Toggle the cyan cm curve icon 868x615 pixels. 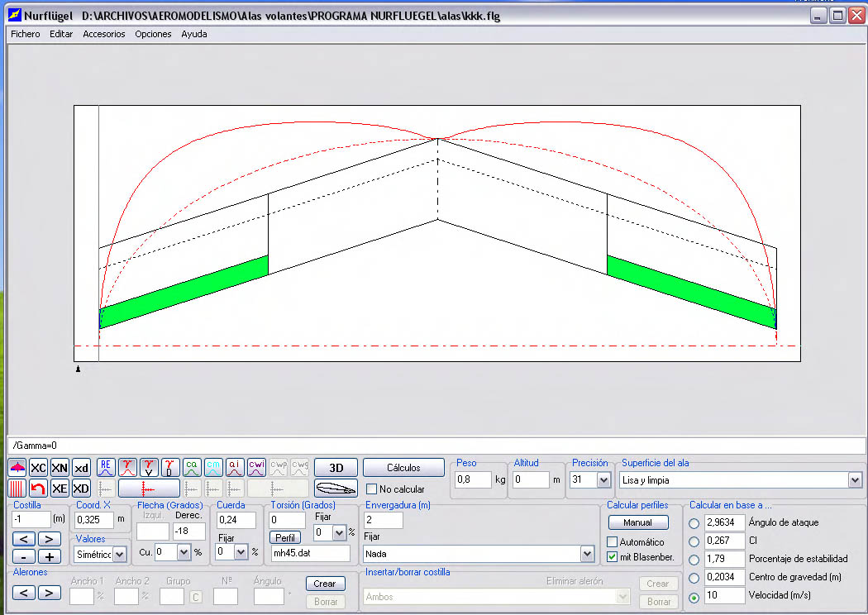213,468
